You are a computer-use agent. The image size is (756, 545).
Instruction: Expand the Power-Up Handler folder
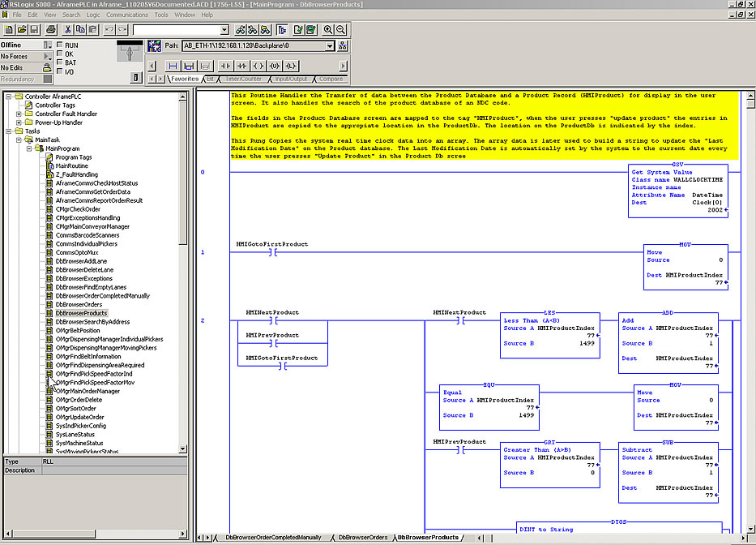pos(19,122)
